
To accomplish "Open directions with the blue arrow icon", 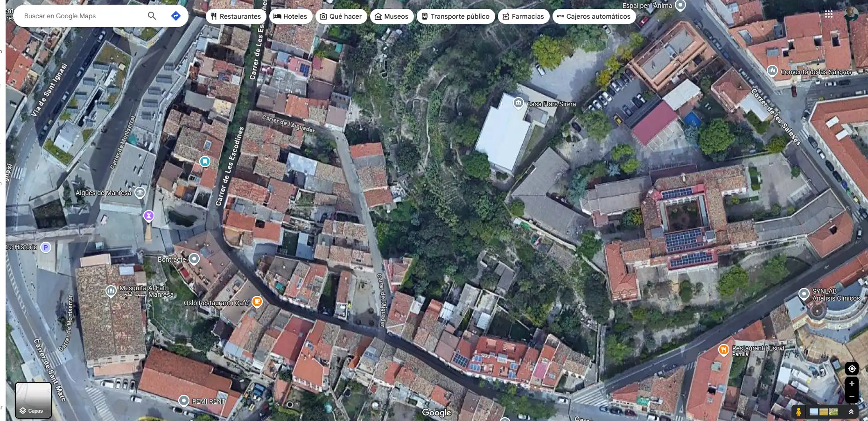I will pyautogui.click(x=176, y=16).
